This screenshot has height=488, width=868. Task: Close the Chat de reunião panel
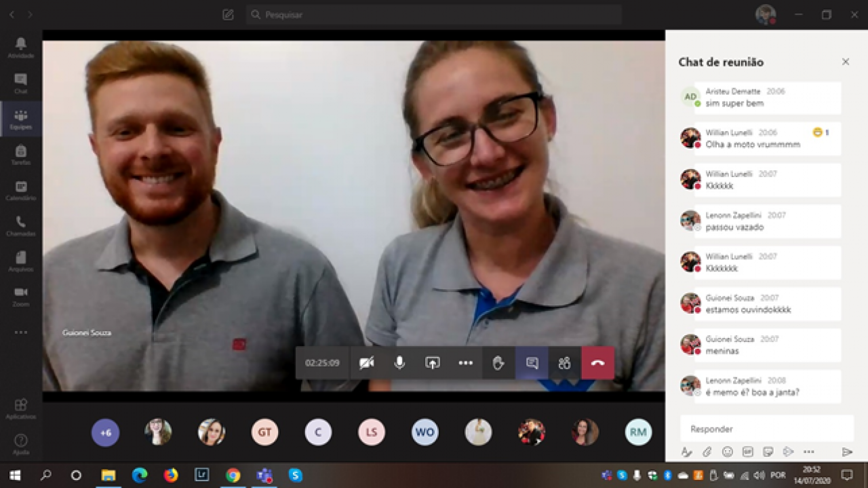coord(846,62)
